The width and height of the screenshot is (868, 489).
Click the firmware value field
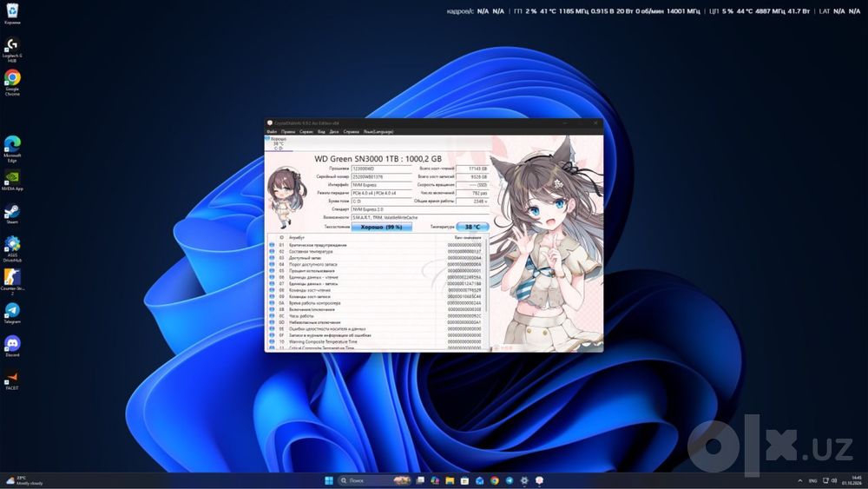tap(381, 169)
